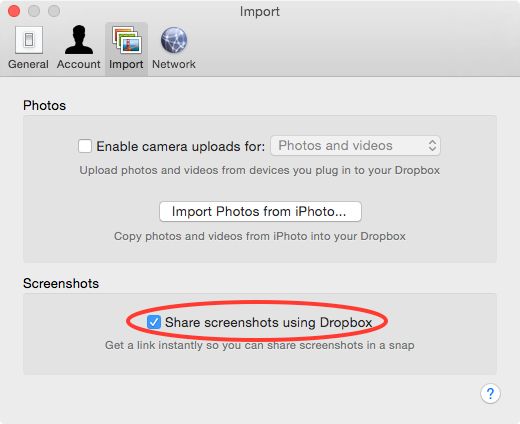Open the General preferences switch icon
The image size is (520, 424).
pyautogui.click(x=29, y=40)
